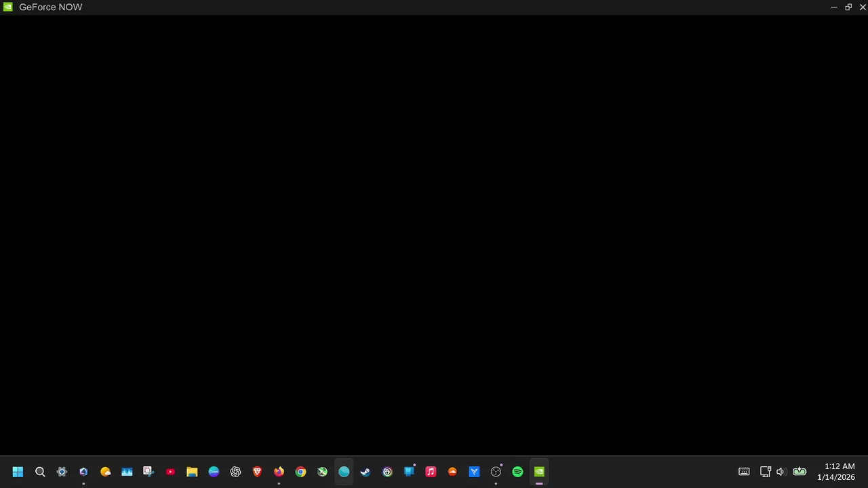Launch Google Chrome from taskbar
The image size is (868, 488).
300,472
